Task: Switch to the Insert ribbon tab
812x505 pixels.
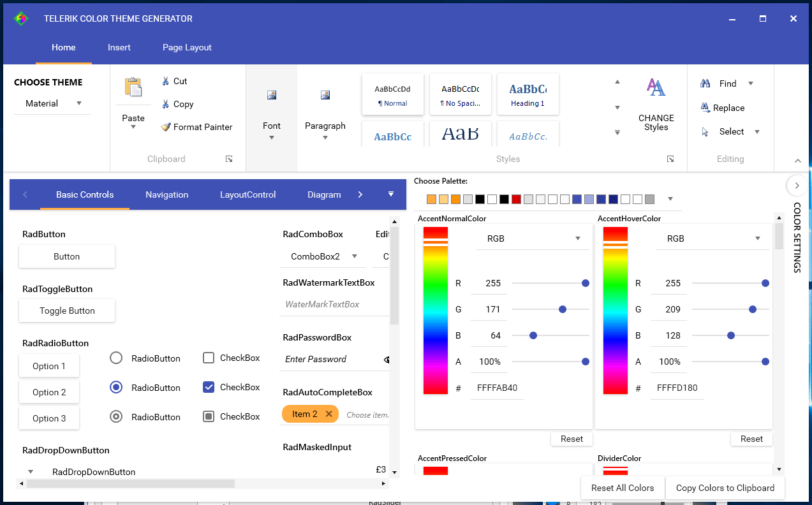Action: [119, 47]
